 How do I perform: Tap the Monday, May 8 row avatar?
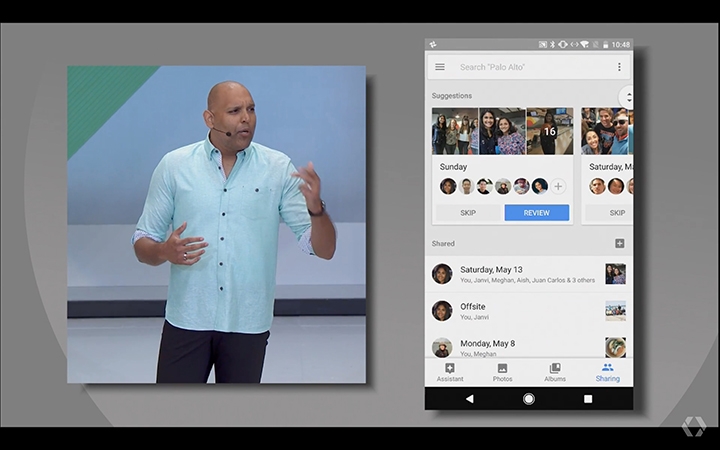pyautogui.click(x=442, y=348)
